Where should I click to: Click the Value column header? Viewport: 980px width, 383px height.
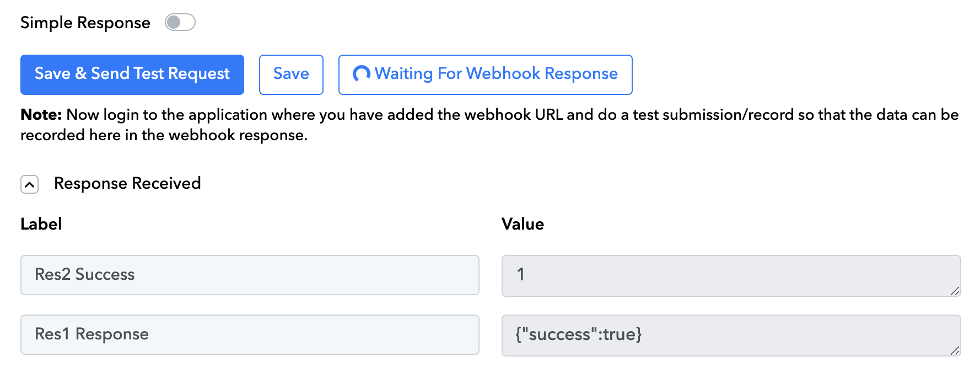coord(523,224)
